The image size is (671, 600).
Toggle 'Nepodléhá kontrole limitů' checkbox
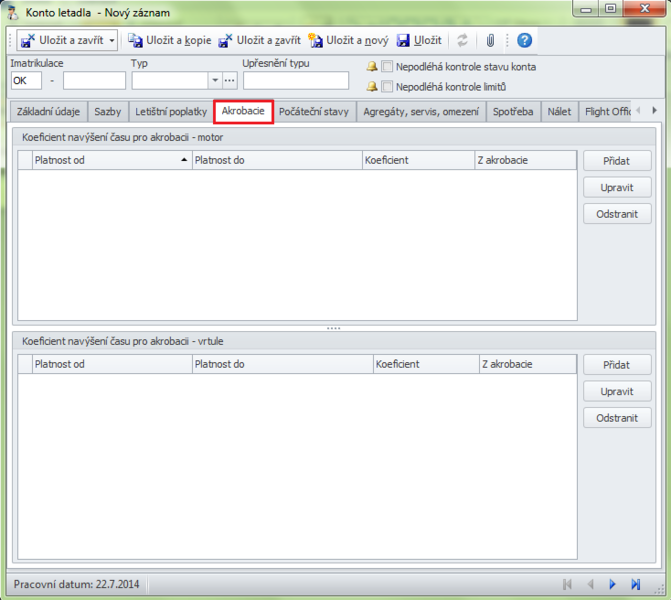pos(388,87)
